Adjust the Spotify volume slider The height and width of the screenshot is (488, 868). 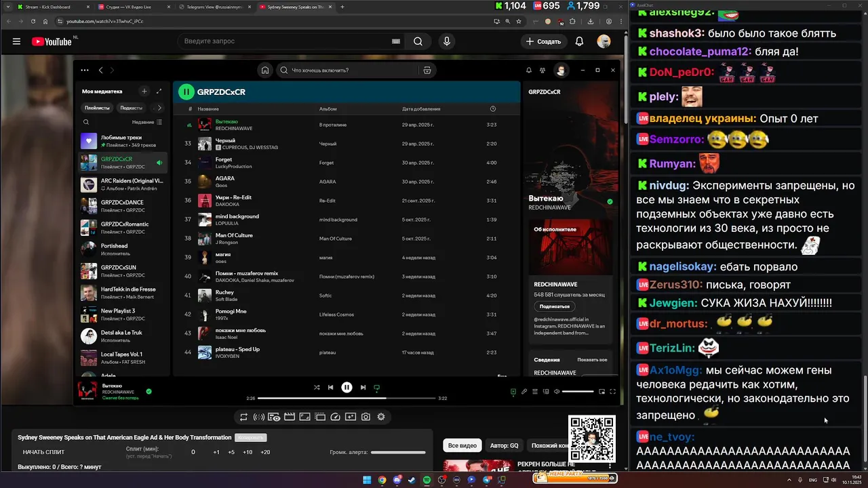tap(578, 391)
